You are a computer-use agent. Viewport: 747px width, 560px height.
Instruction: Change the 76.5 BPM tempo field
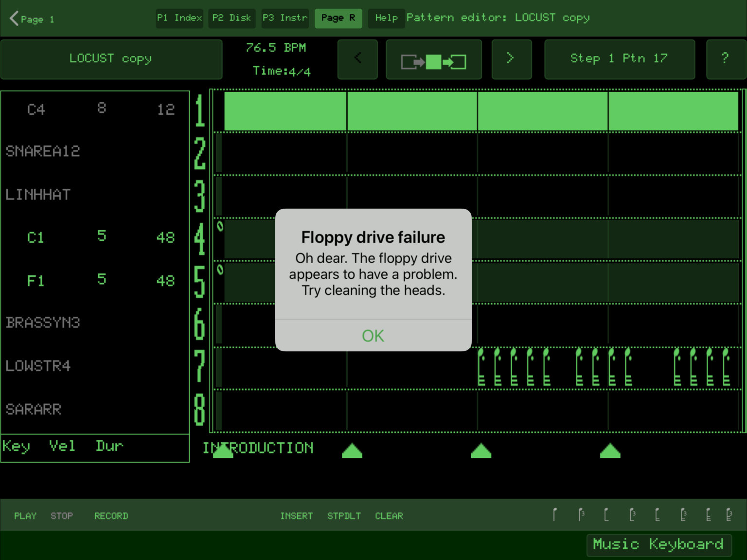tap(276, 48)
